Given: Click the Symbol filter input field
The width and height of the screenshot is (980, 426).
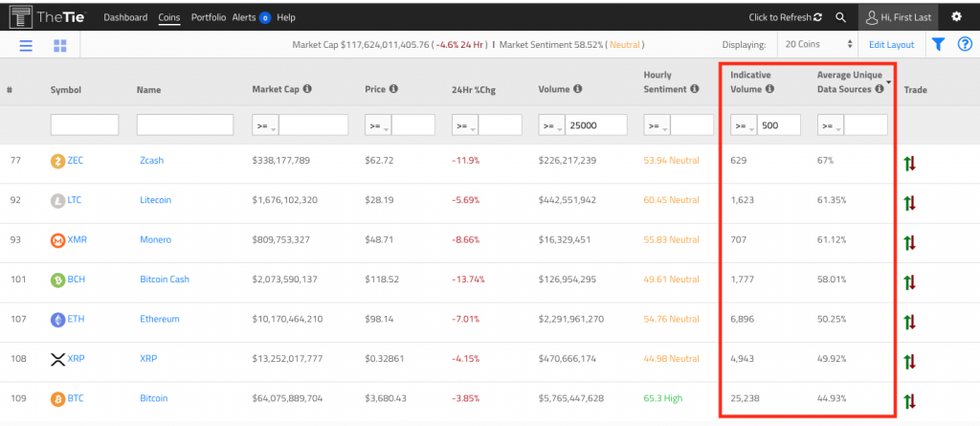Looking at the screenshot, I should point(84,124).
